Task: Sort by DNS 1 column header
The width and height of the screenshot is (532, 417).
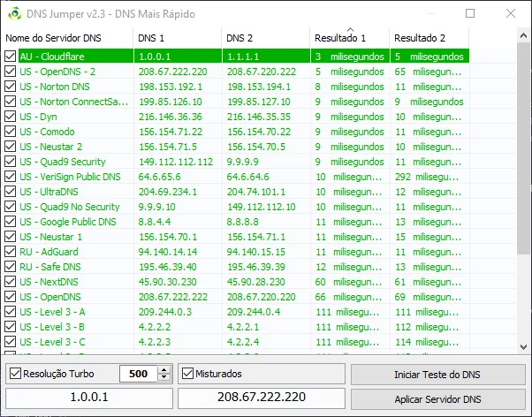Action: point(178,38)
